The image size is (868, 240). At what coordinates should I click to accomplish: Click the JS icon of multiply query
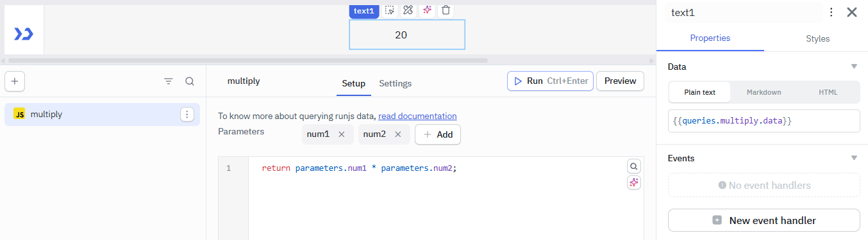coord(19,115)
